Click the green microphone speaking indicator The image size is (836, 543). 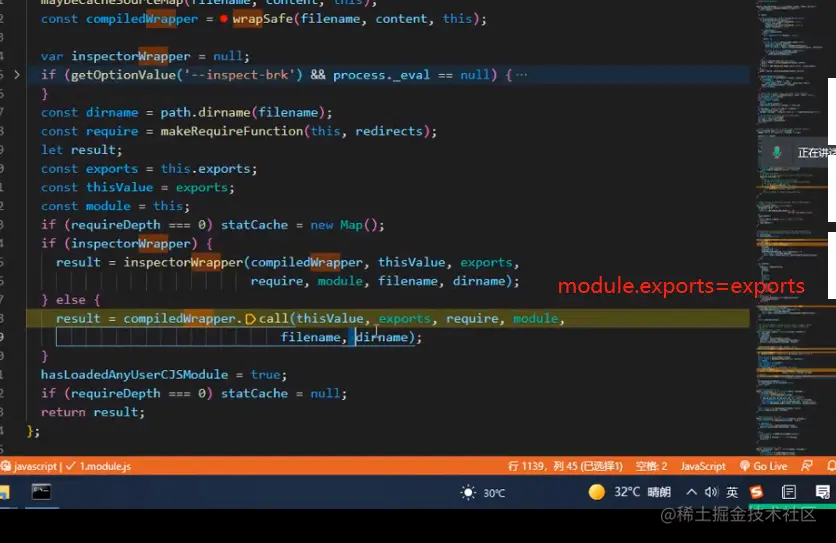[777, 153]
